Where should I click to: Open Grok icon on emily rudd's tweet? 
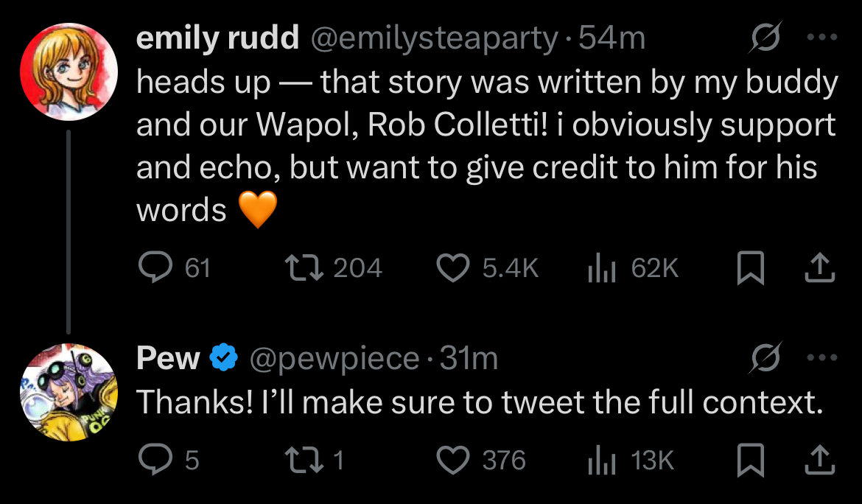click(x=765, y=37)
